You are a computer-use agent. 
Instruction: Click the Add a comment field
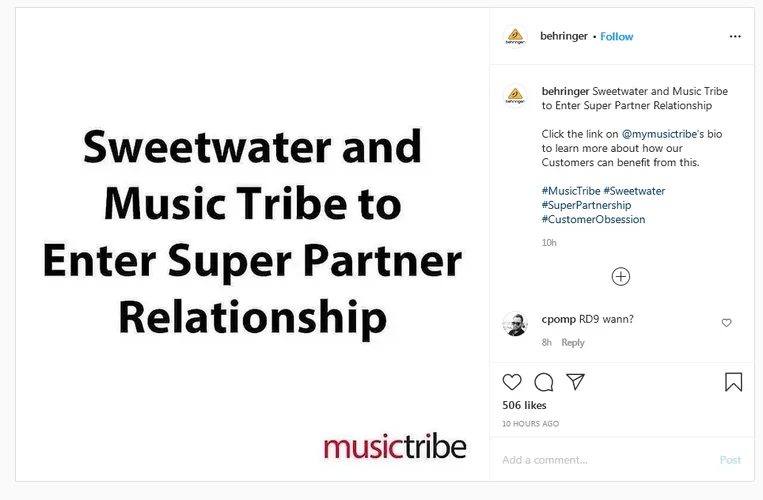600,460
